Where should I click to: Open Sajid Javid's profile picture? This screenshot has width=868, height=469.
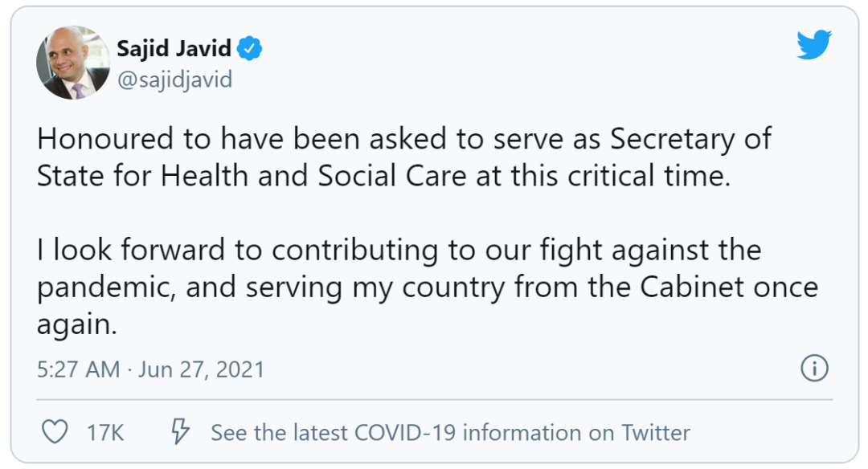pos(73,63)
